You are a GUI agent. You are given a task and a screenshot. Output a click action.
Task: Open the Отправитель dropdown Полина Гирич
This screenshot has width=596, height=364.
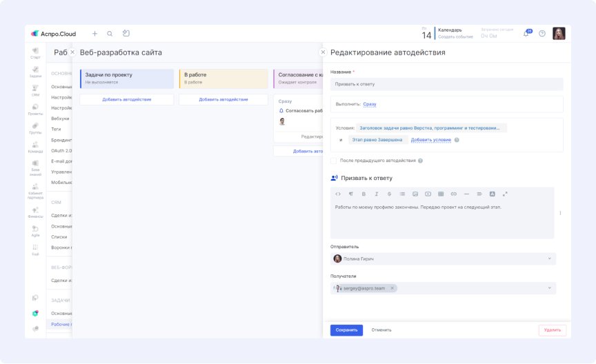click(443, 259)
